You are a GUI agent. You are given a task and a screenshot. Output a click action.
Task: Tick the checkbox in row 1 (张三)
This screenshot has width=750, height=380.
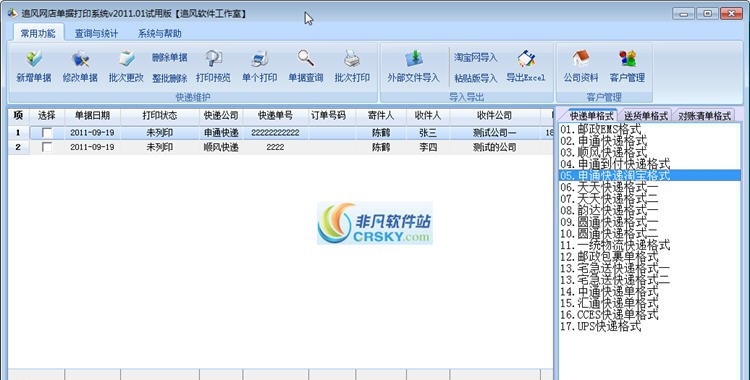(47, 133)
